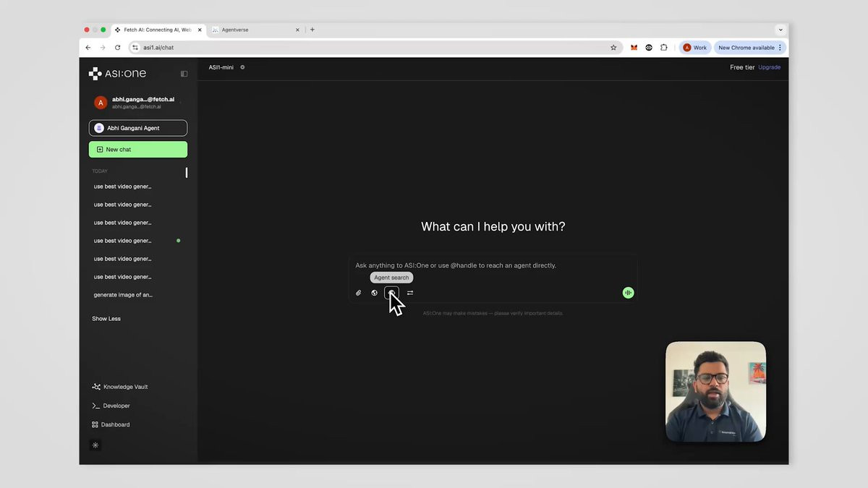Open the Dashboard
The height and width of the screenshot is (488, 868).
[111, 424]
